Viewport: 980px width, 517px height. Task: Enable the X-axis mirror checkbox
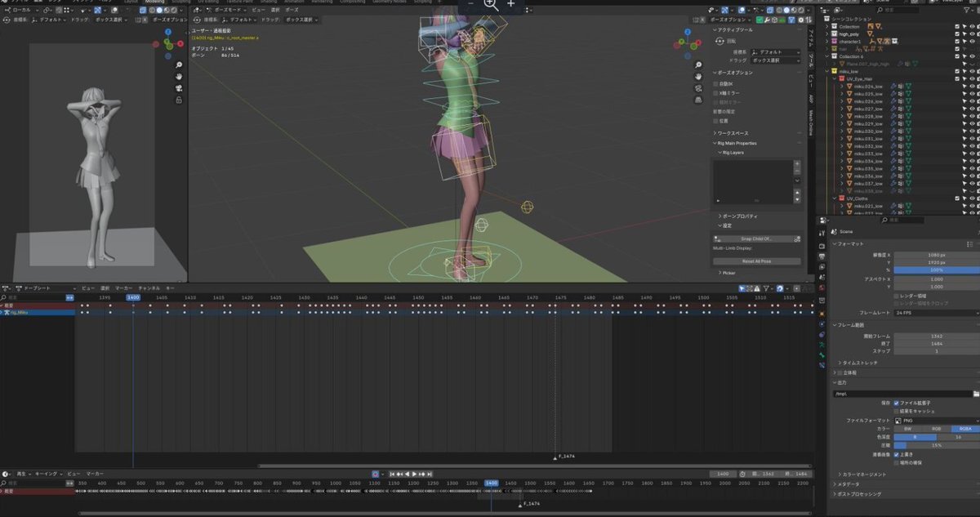pyautogui.click(x=716, y=91)
